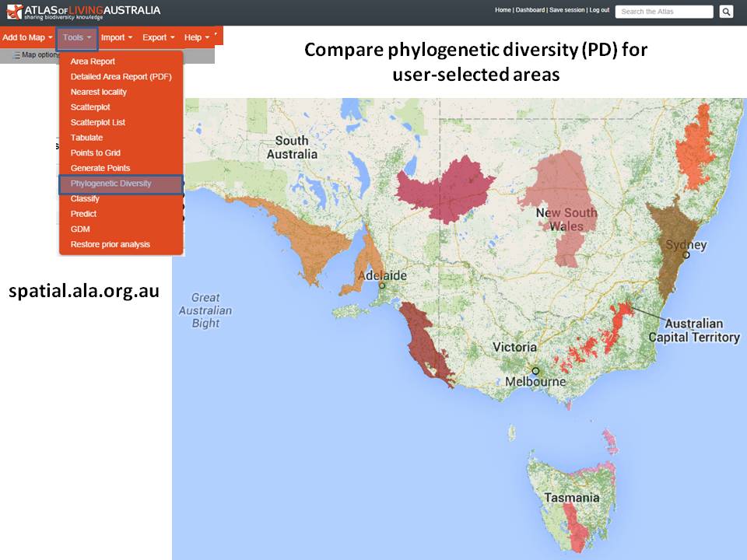This screenshot has width=747, height=560.
Task: Select Scatterplot List menu item
Action: click(97, 122)
